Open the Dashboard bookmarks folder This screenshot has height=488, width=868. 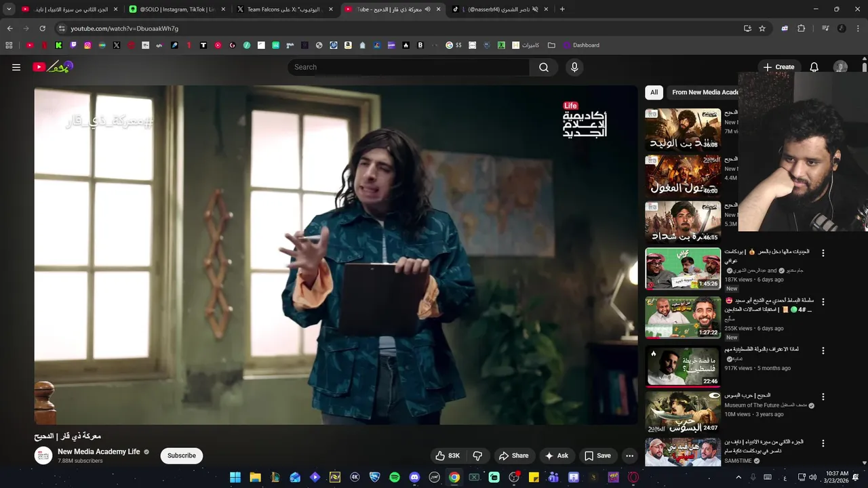click(580, 45)
